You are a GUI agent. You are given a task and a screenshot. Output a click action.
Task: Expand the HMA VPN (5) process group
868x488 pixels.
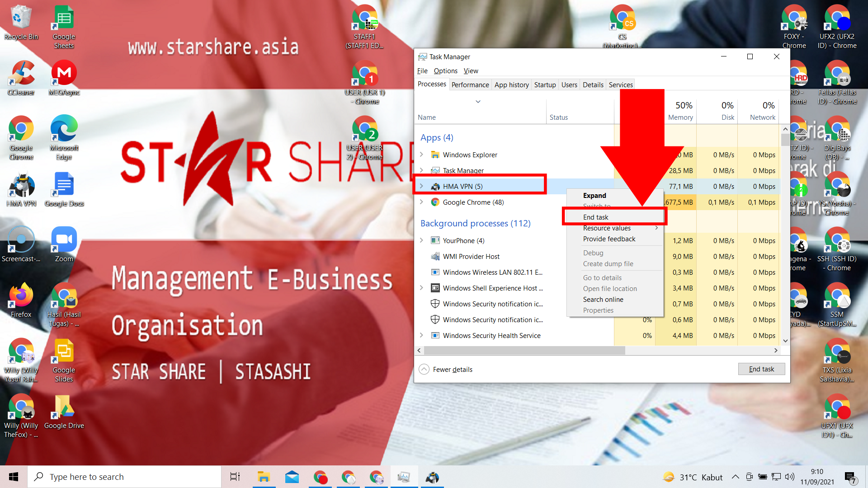[x=421, y=186]
